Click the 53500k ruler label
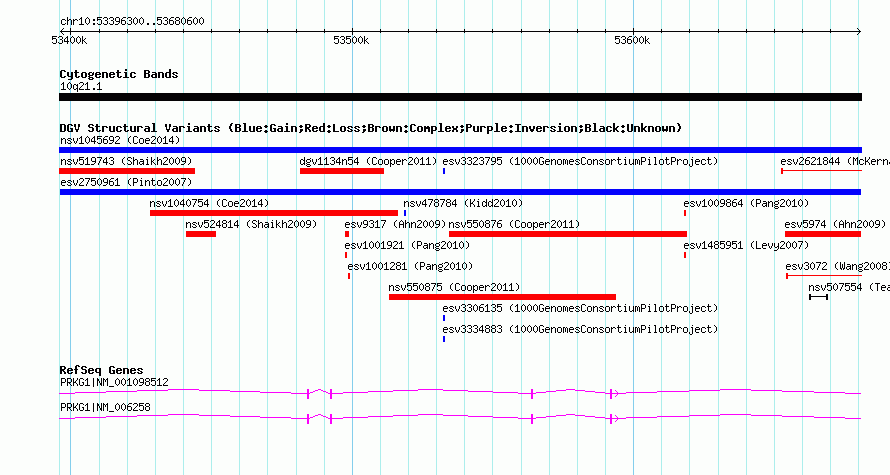890x475 pixels. click(x=351, y=40)
